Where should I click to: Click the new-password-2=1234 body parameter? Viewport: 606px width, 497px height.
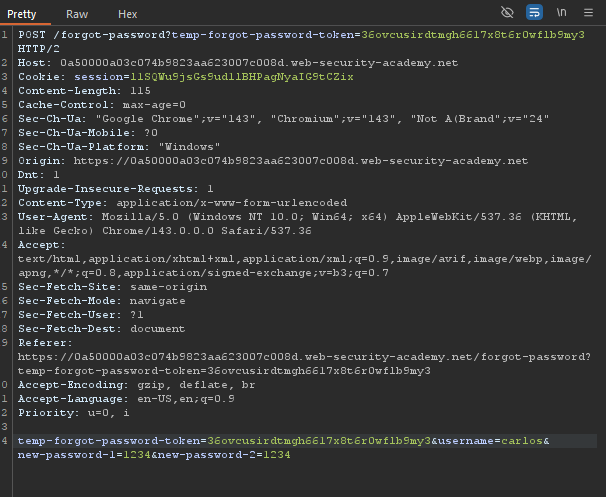[x=224, y=455]
